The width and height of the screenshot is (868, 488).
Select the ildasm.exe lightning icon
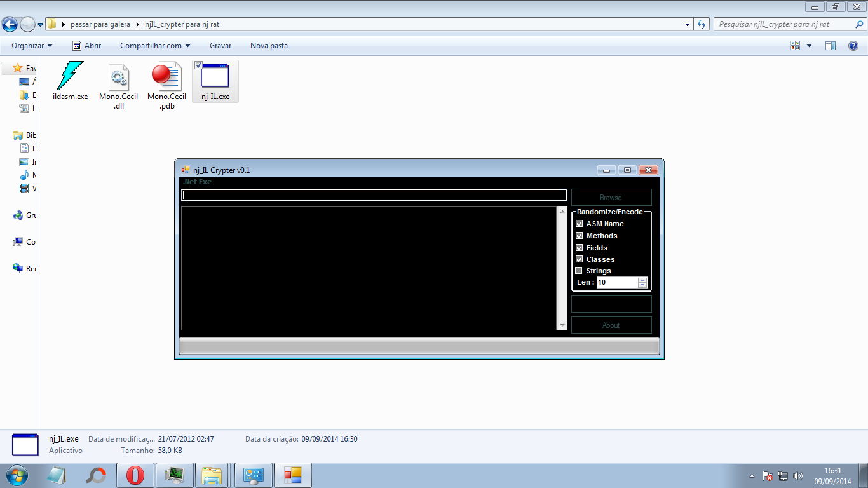click(x=70, y=76)
